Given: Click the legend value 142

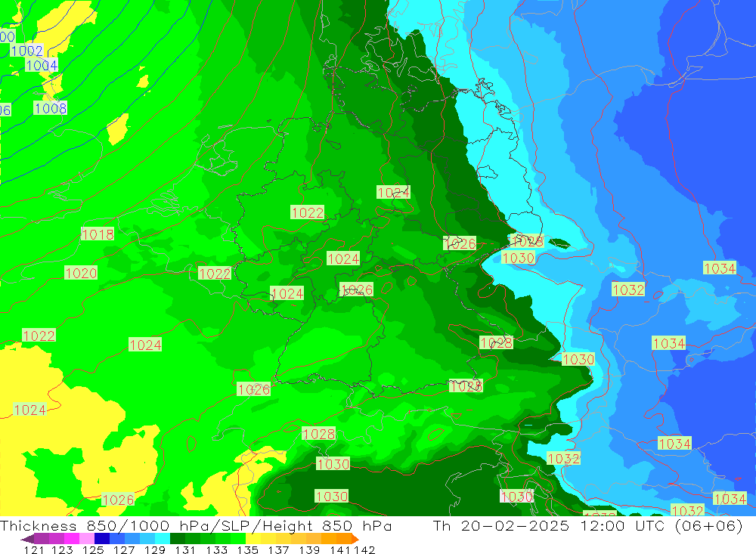Looking at the screenshot, I should pyautogui.click(x=364, y=549).
